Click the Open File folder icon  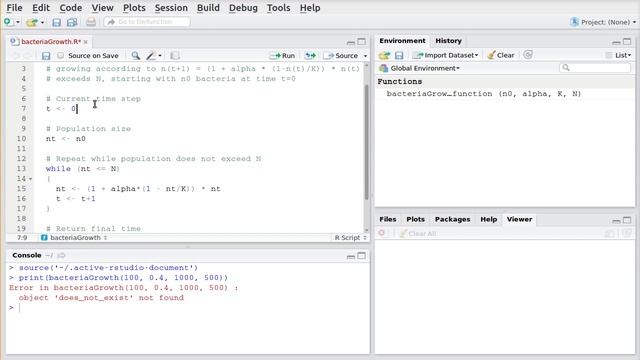[x=31, y=22]
